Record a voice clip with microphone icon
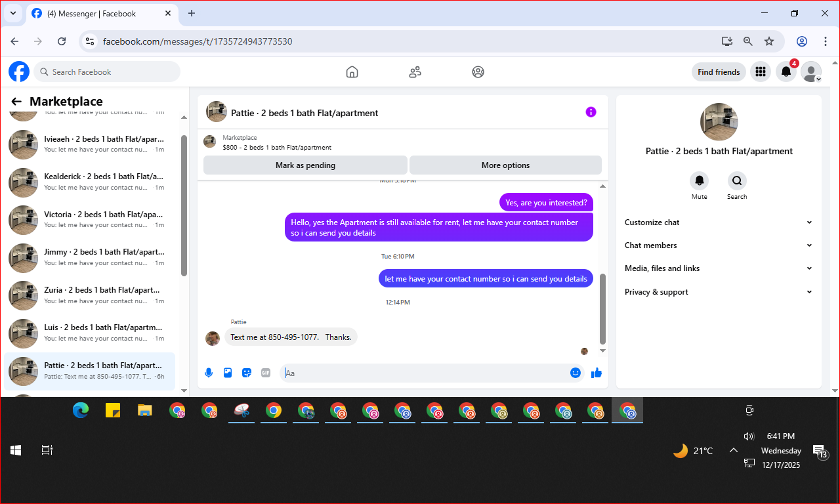This screenshot has height=504, width=840. click(x=209, y=373)
